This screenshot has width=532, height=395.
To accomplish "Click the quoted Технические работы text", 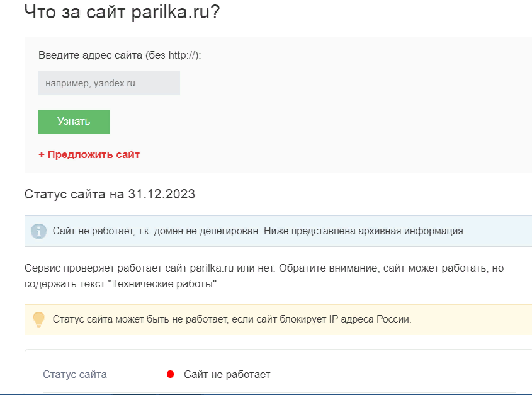I will click(162, 284).
